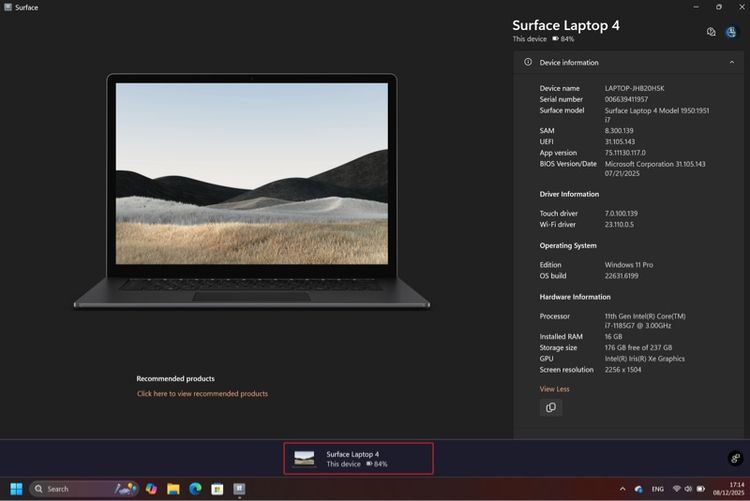Click the Surface app icon in title bar
The image size is (750, 501).
8,7
